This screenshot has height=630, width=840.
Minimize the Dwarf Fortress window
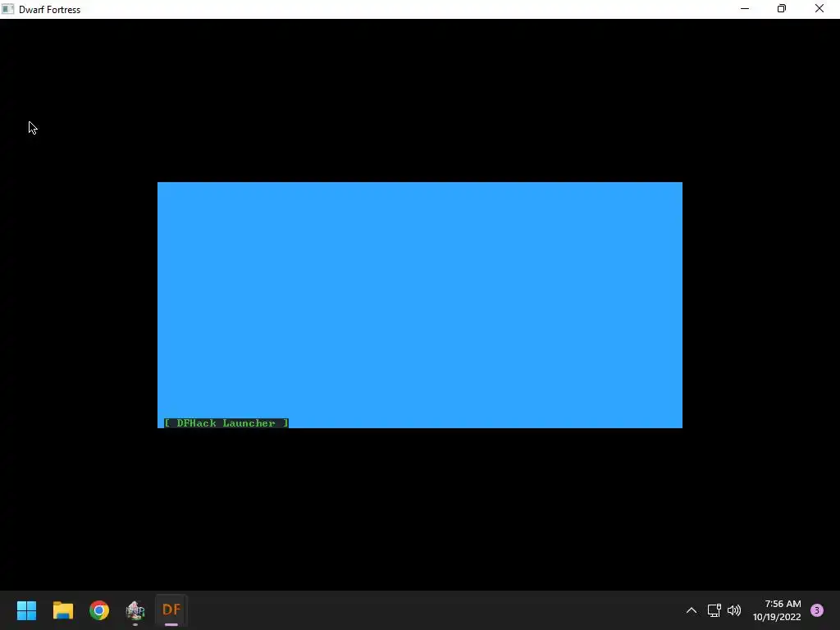[x=745, y=9]
